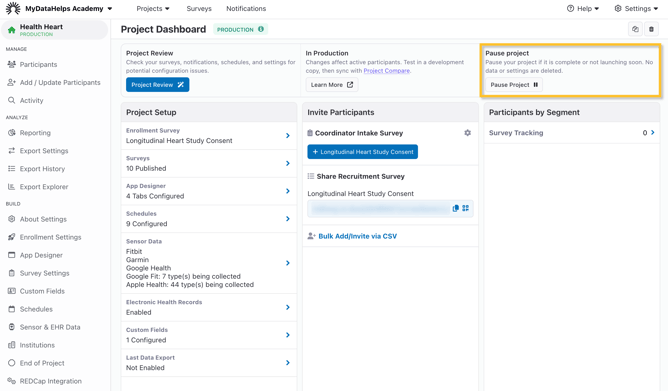Image resolution: width=668 pixels, height=391 pixels.
Task: Click the Learn More button
Action: (332, 85)
